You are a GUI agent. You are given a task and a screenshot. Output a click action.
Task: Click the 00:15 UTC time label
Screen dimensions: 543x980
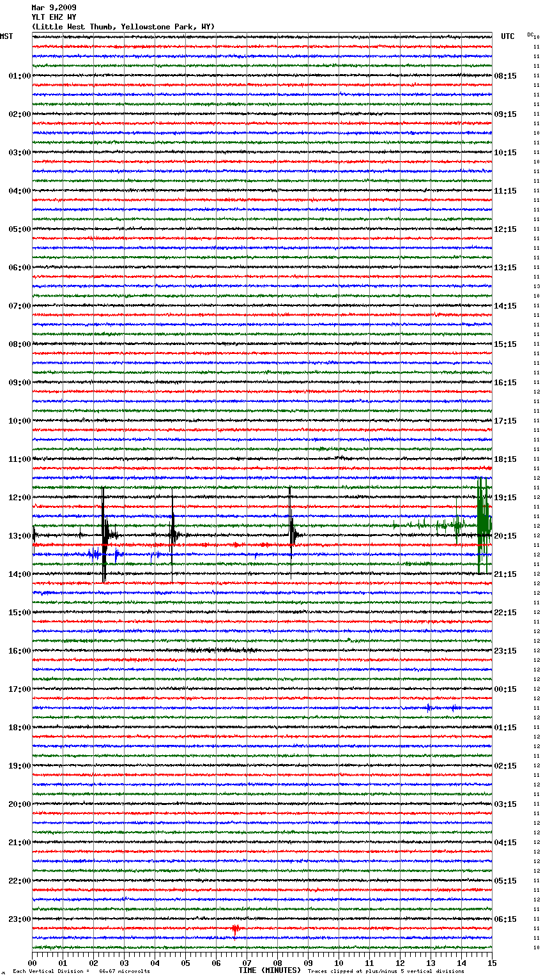pyautogui.click(x=505, y=689)
